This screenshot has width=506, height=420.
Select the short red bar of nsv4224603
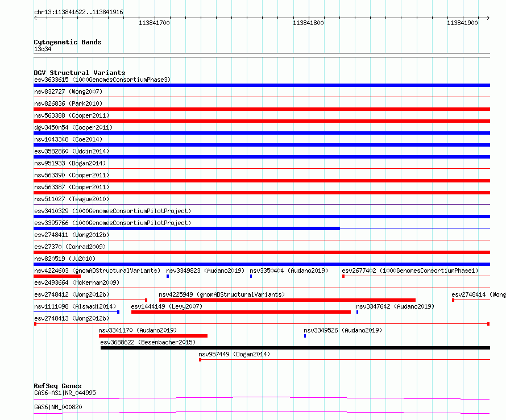click(x=57, y=276)
